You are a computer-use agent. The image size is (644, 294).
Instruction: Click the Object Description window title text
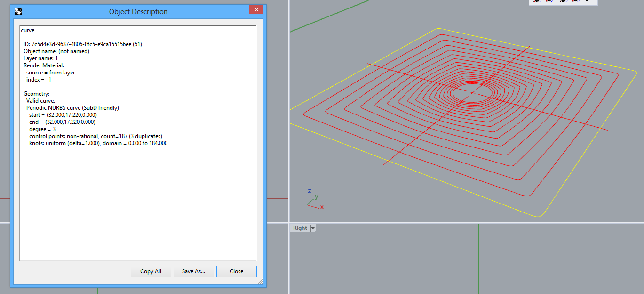tap(138, 11)
